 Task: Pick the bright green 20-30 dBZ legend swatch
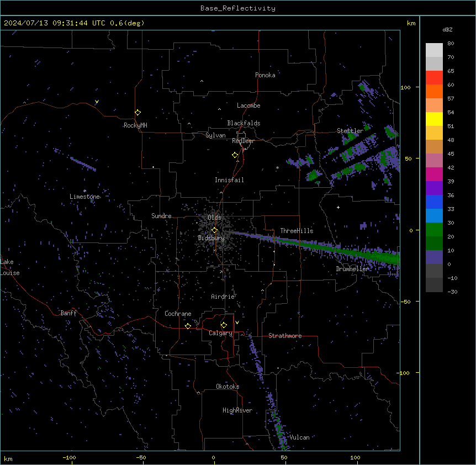[434, 230]
